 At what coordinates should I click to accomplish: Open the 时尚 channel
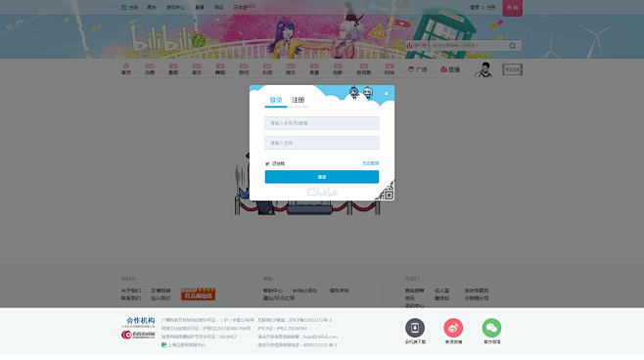pos(390,68)
